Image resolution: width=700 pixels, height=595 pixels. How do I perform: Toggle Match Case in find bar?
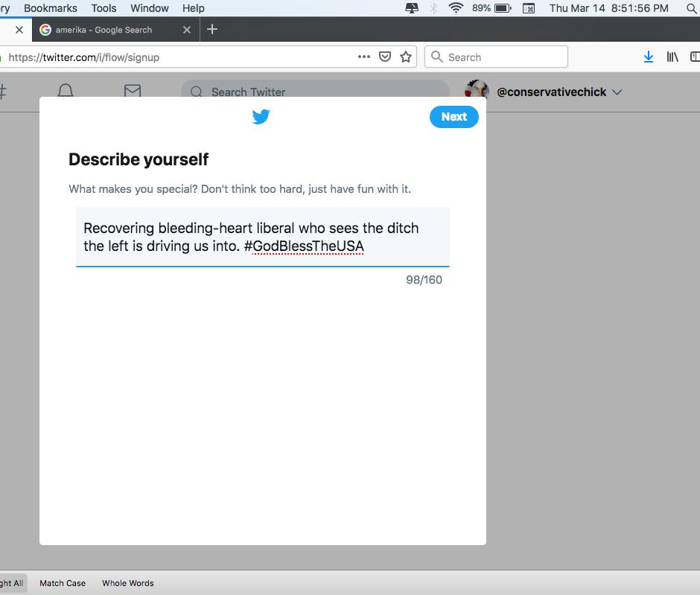tap(63, 583)
